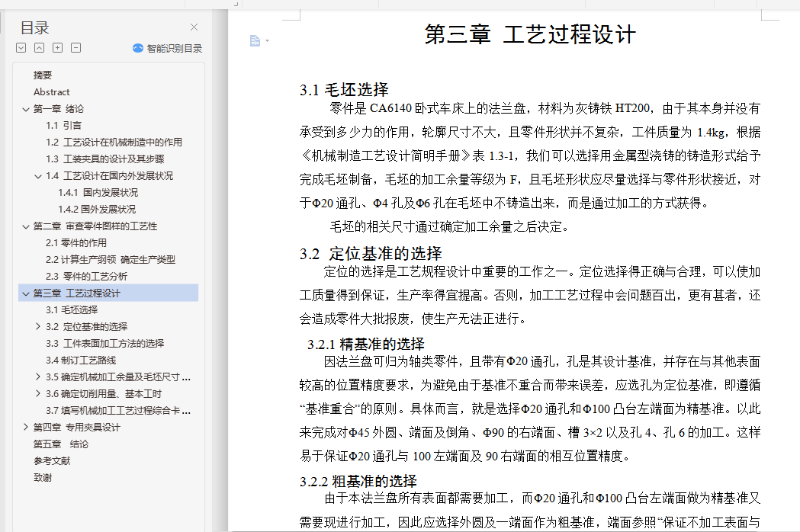Select 第四章 专用夹具设计 heading

click(x=77, y=428)
